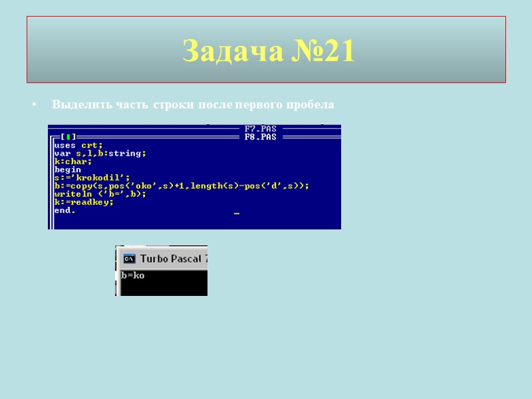Click the 'k:char;' declaration line

pyautogui.click(x=73, y=162)
